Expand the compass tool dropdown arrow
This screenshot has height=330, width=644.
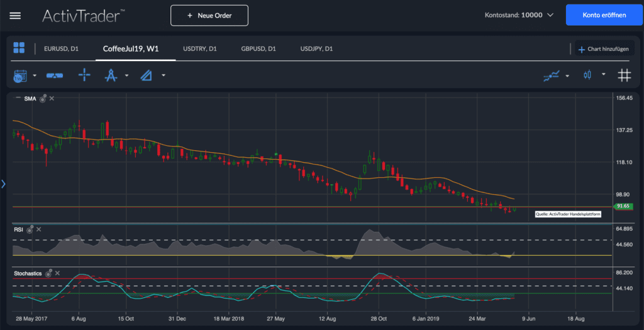click(x=126, y=75)
